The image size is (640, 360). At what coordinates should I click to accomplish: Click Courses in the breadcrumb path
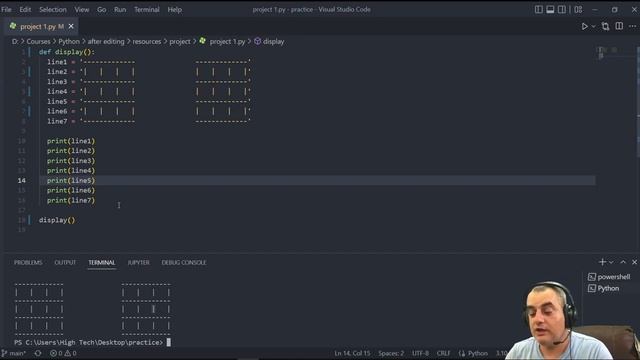coord(38,41)
